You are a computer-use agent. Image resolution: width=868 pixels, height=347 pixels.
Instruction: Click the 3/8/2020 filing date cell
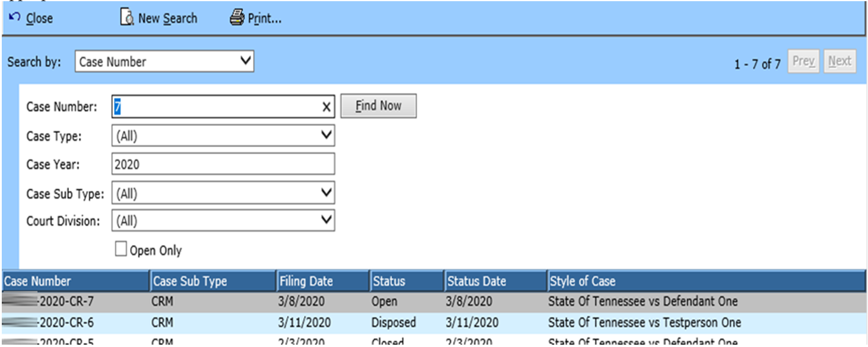point(302,301)
